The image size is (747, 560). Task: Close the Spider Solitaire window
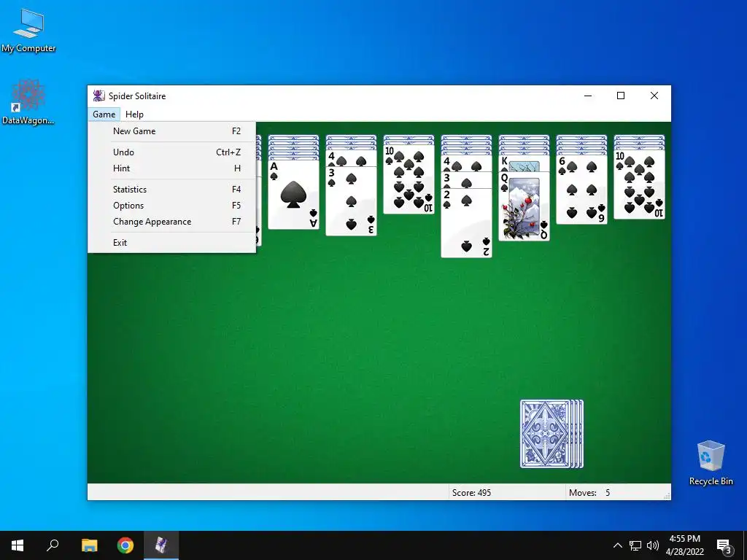pos(654,96)
